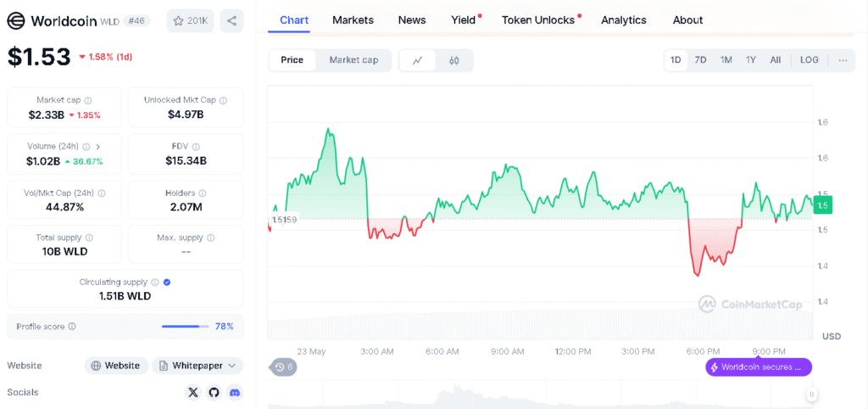
Task: Click the $4.97B unlocked market cap value
Action: [186, 115]
